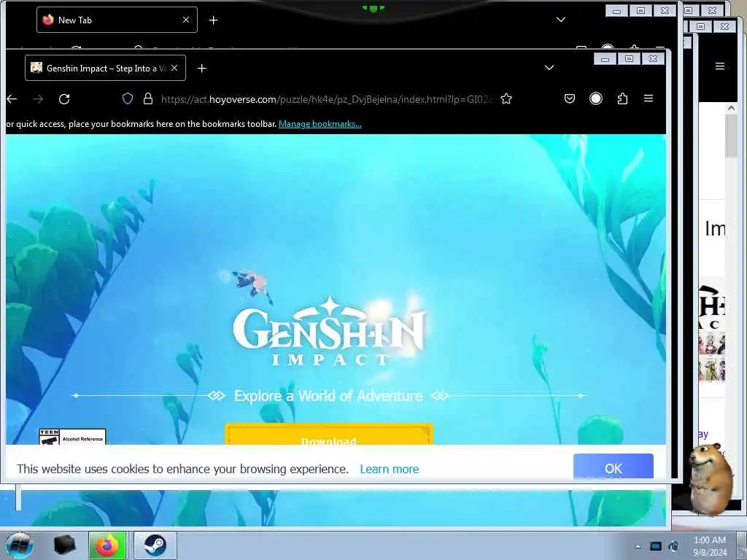Open the tracking protection shield icon
The height and width of the screenshot is (560, 747).
pos(128,98)
